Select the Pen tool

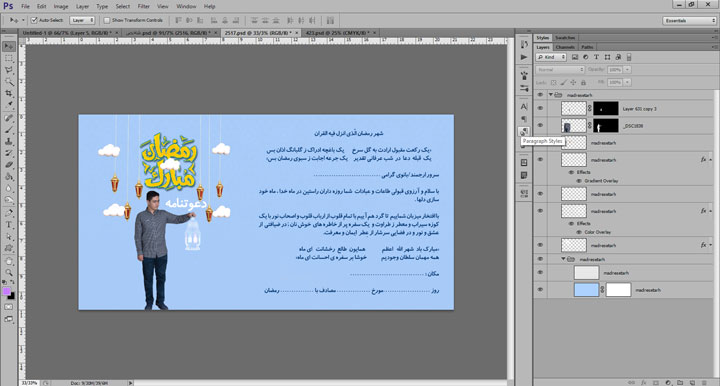coord(9,213)
